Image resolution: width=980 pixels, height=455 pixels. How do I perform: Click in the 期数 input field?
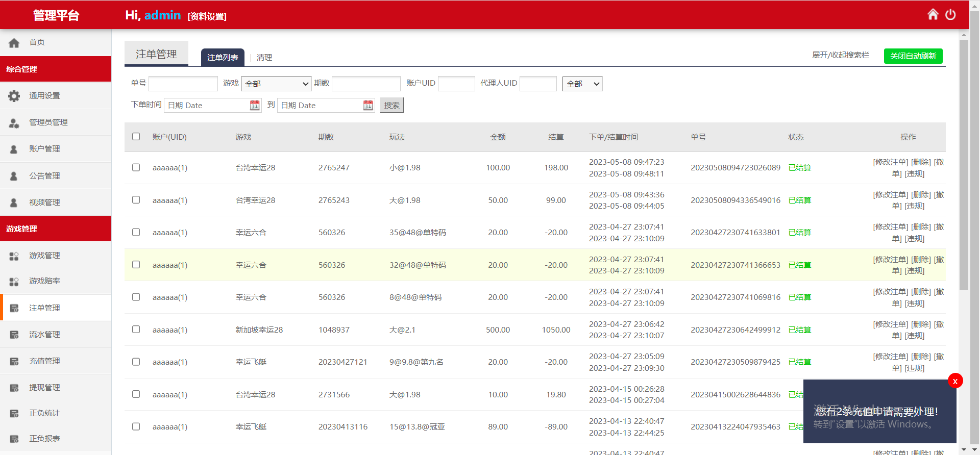pyautogui.click(x=366, y=84)
